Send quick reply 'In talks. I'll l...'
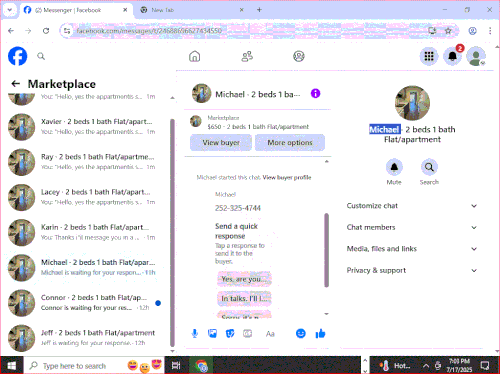Screen dimensions: 500x374 point(244,298)
